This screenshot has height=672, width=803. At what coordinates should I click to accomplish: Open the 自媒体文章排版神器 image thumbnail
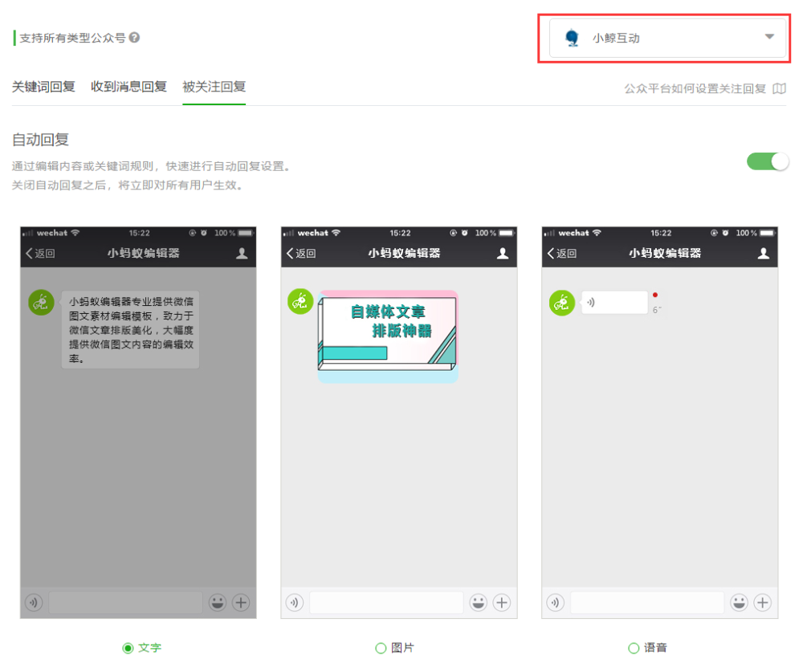click(388, 336)
